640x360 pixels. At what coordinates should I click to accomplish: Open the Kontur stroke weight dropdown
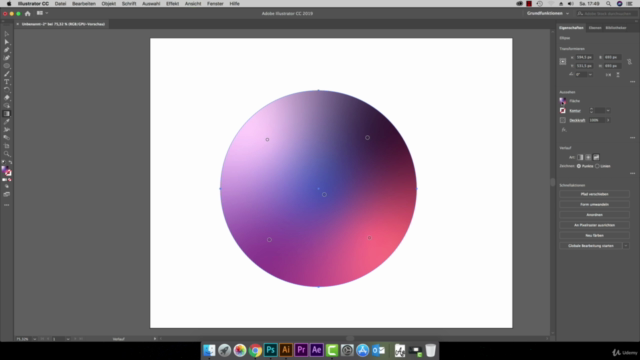(608, 111)
